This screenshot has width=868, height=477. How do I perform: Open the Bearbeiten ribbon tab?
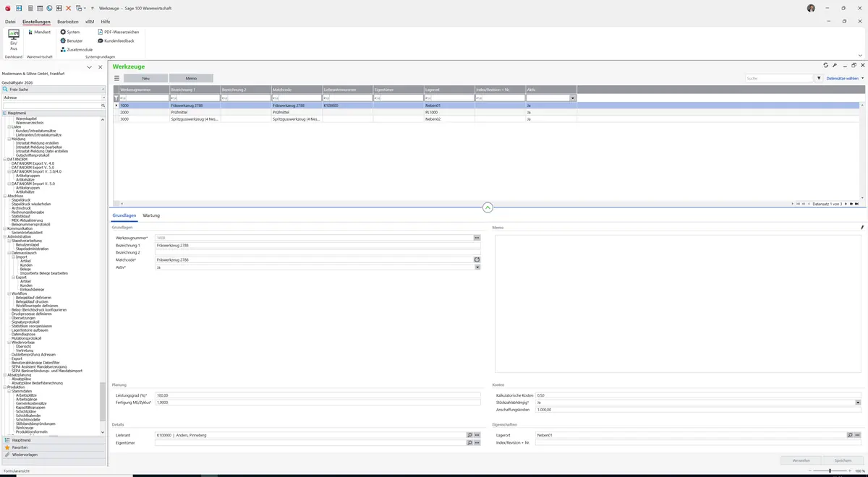pyautogui.click(x=68, y=22)
